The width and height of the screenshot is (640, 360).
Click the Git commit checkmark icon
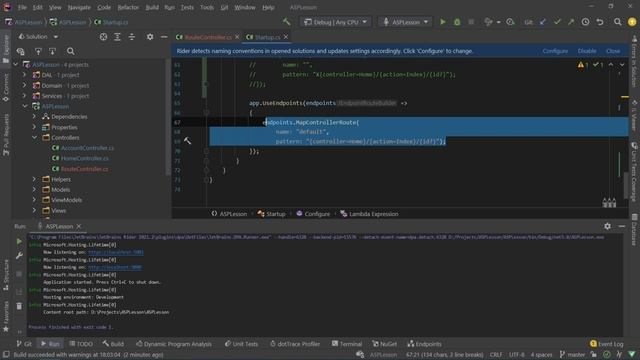click(x=557, y=22)
